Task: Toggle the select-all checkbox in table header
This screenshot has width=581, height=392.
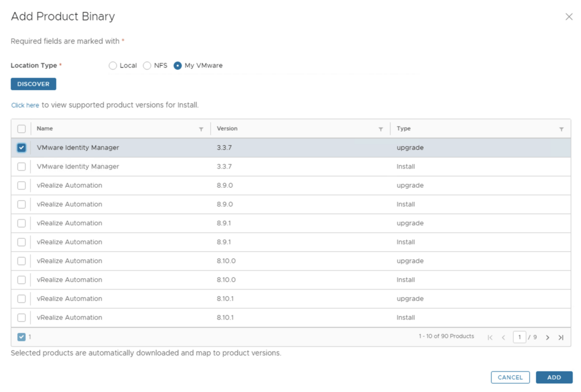Action: pyautogui.click(x=22, y=129)
